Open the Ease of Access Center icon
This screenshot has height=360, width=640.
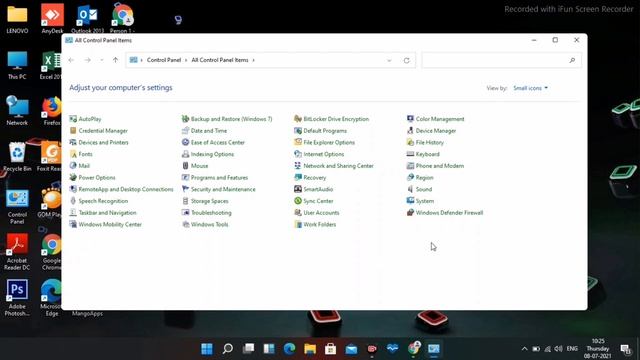[x=185, y=142]
